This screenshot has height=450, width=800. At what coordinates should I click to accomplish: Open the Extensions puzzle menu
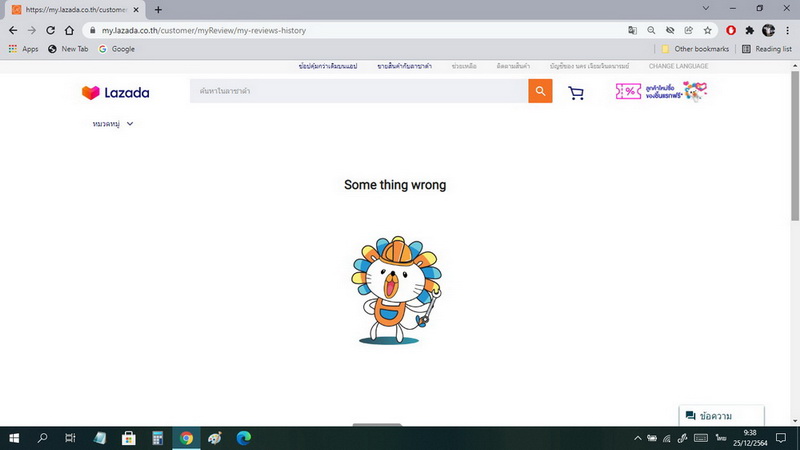pyautogui.click(x=749, y=31)
